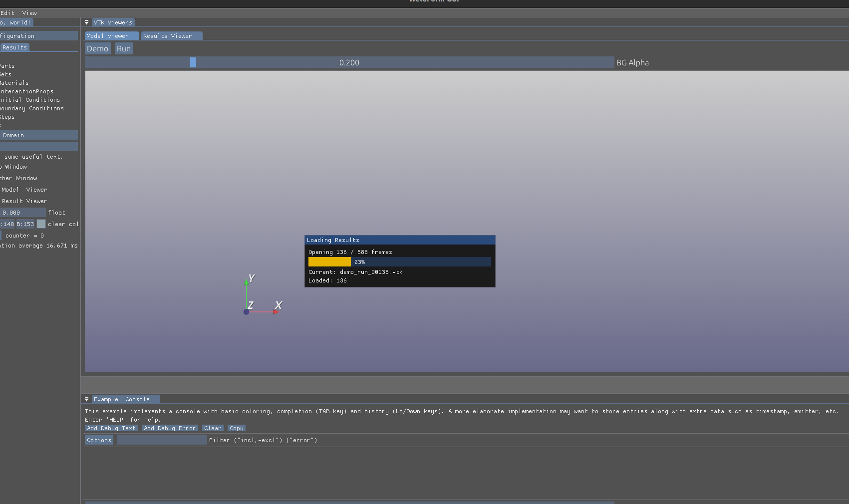
Task: Click the Boundary Conditions tree item
Action: tap(32, 108)
